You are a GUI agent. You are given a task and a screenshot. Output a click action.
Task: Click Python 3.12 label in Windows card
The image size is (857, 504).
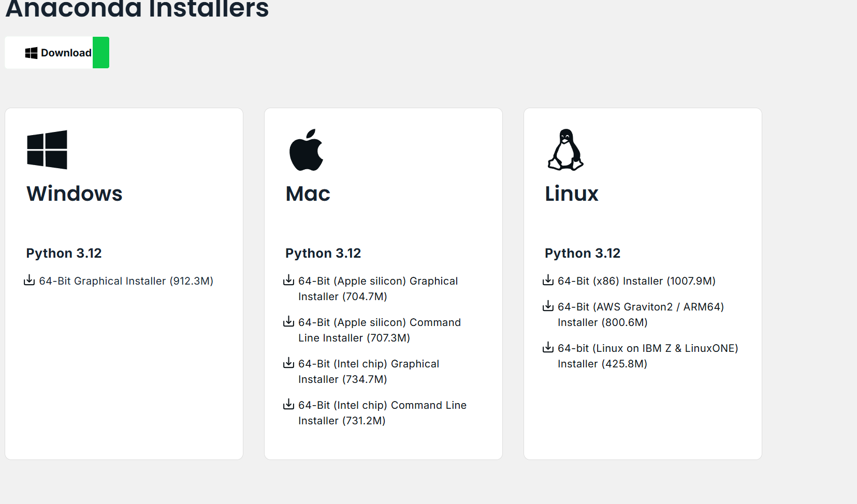64,253
